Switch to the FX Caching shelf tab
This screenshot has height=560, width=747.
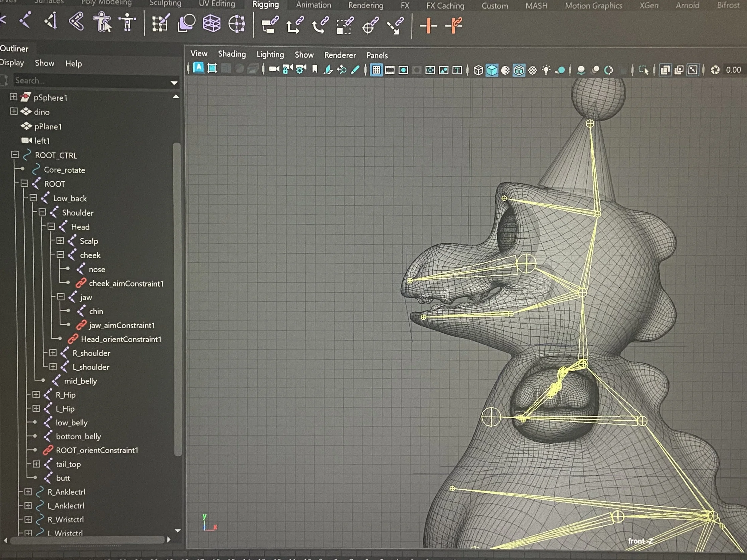point(445,5)
